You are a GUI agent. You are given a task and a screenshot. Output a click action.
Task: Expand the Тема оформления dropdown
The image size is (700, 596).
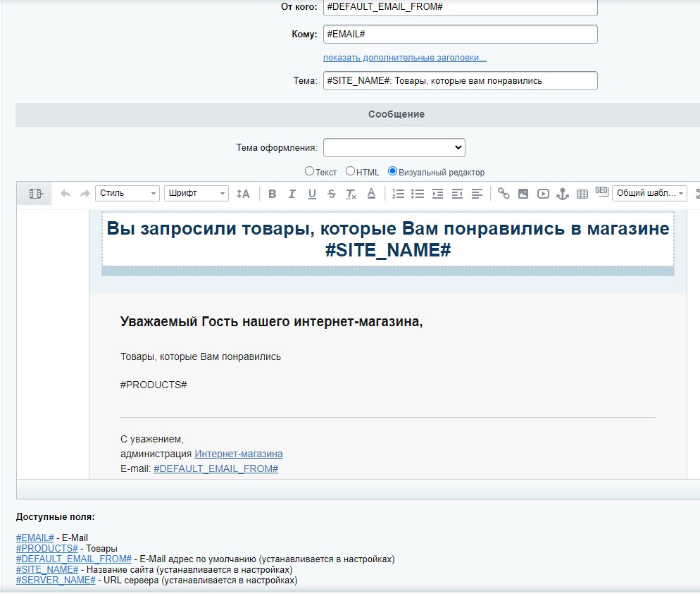pos(394,147)
